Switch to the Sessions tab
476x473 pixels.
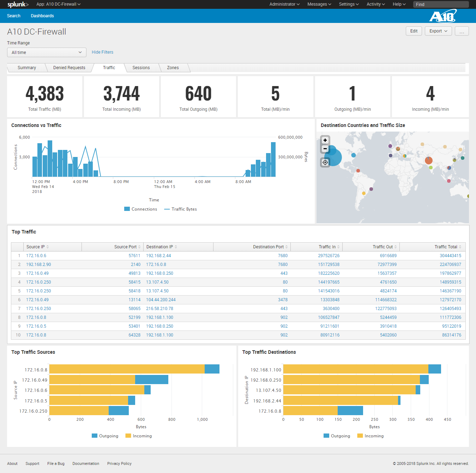[x=141, y=68]
